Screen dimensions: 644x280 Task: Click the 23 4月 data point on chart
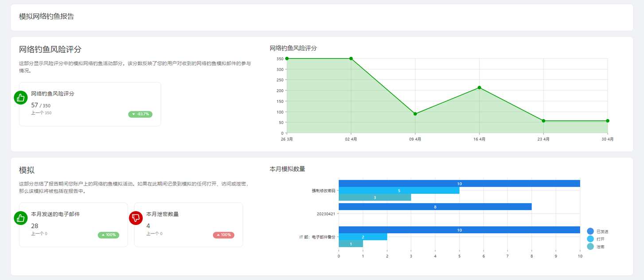(x=543, y=121)
